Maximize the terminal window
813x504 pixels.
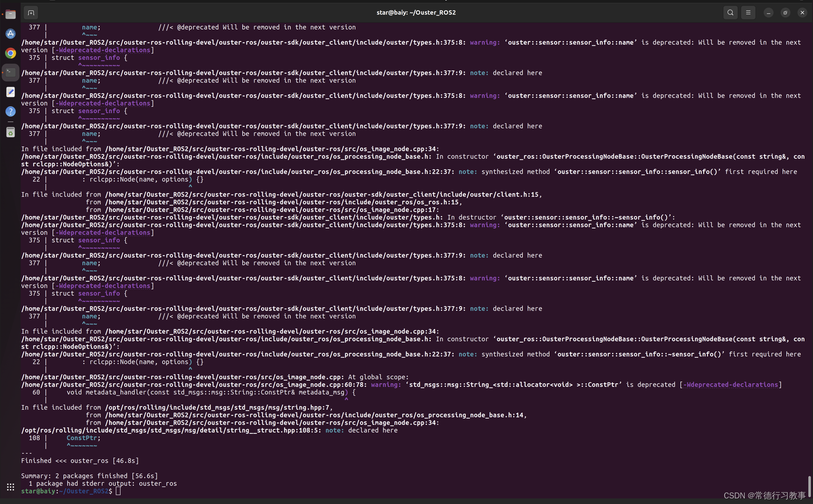click(785, 12)
